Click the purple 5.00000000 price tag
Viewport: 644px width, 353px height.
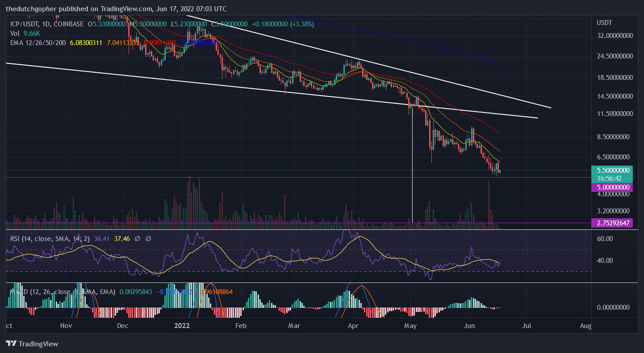tap(611, 187)
